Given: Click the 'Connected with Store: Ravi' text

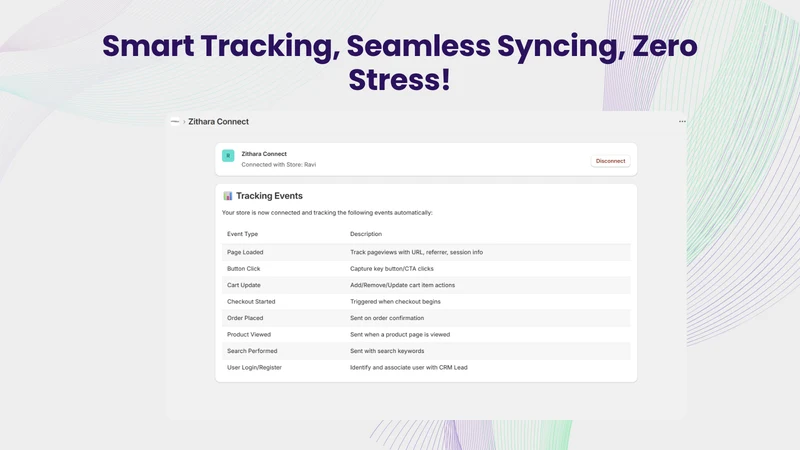Looking at the screenshot, I should [279, 164].
